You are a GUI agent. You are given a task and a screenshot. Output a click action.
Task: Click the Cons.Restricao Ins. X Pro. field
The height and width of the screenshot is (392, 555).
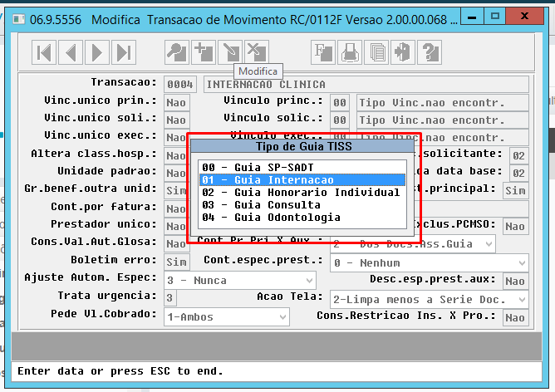[515, 317]
